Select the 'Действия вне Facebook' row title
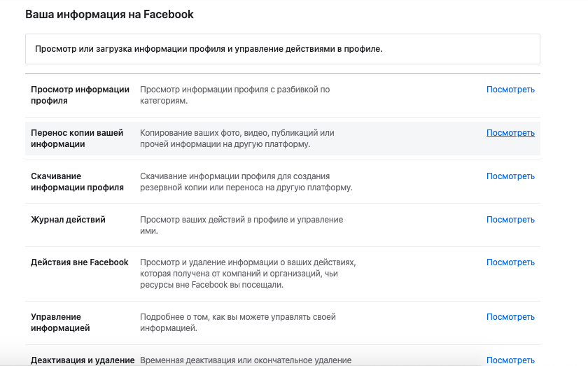 (x=80, y=262)
